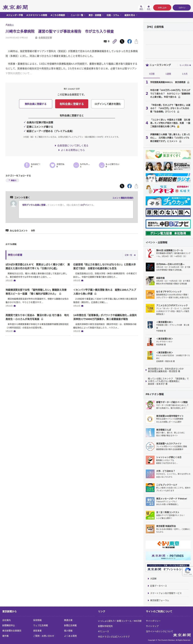Open article ぽかぽか東京都心23.6℃
The height and width of the screenshot is (644, 193).
tap(38, 266)
